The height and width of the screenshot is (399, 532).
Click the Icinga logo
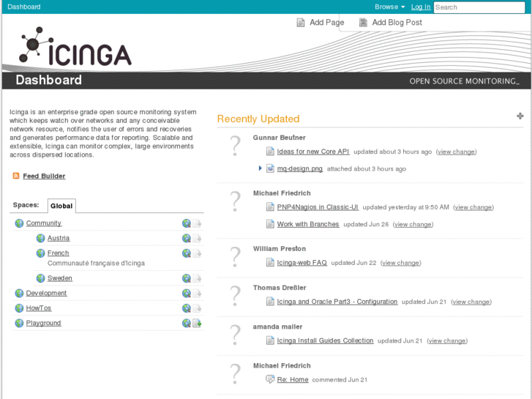coord(75,47)
